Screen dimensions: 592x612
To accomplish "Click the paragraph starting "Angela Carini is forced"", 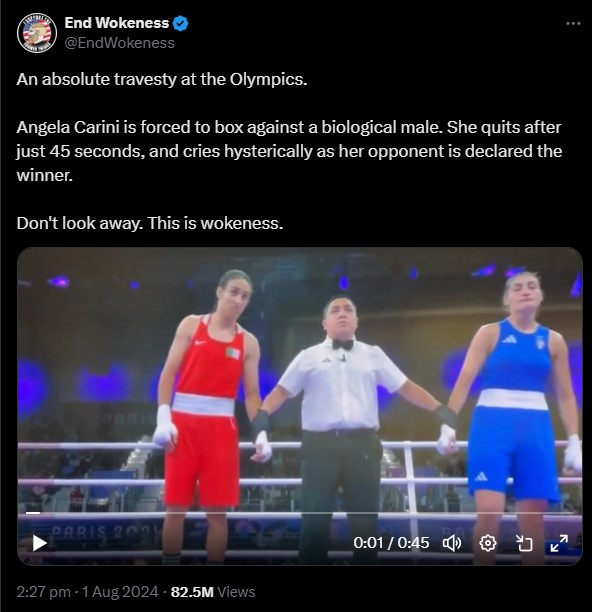I will pyautogui.click(x=289, y=151).
